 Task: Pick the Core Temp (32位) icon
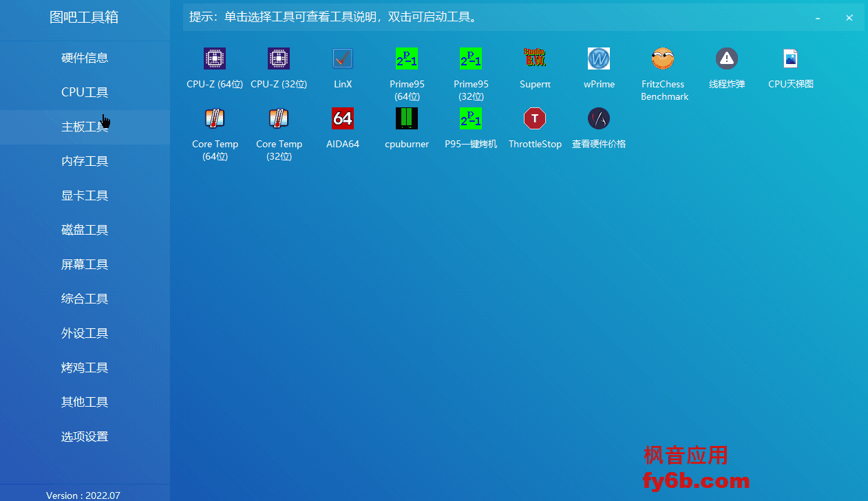[x=279, y=118]
